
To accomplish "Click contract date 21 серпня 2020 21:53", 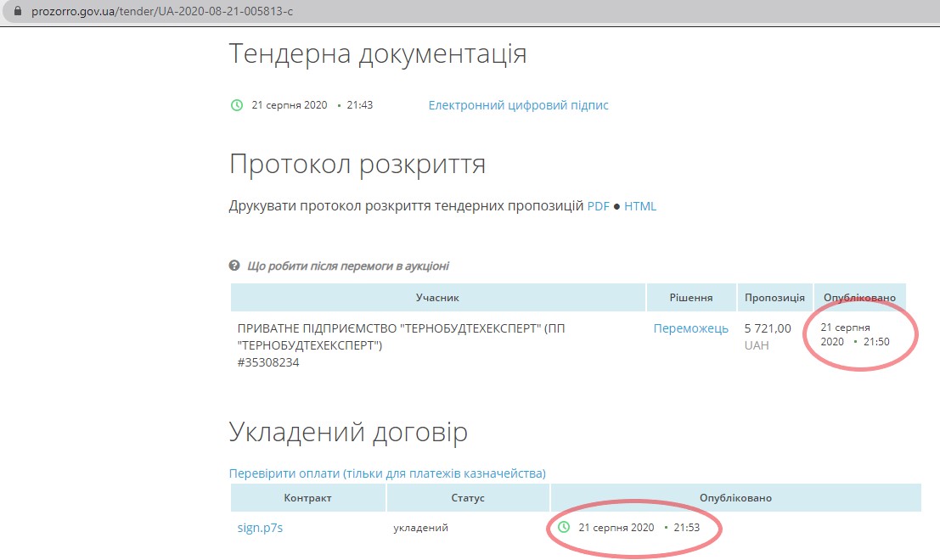I will pyautogui.click(x=639, y=528).
